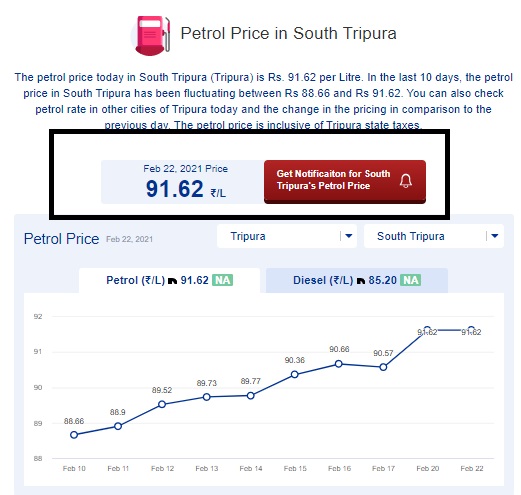Open the South Tripura city dropdown

(434, 236)
